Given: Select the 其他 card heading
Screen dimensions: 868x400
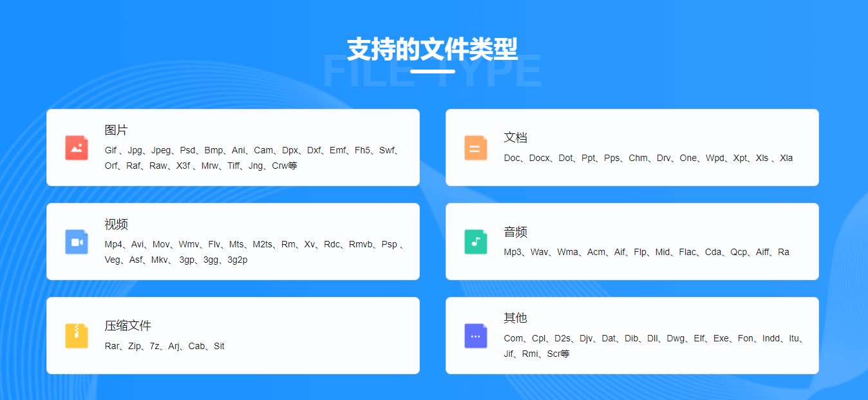Looking at the screenshot, I should click(515, 318).
